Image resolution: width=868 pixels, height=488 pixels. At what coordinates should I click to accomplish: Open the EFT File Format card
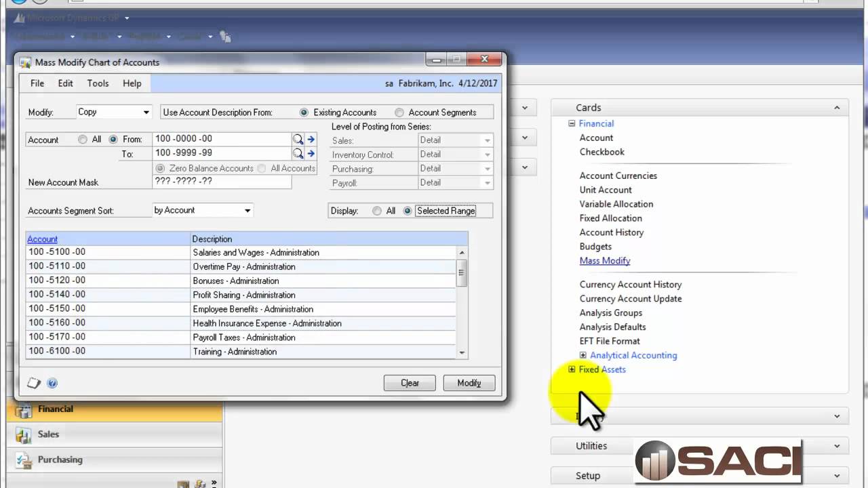click(x=610, y=341)
